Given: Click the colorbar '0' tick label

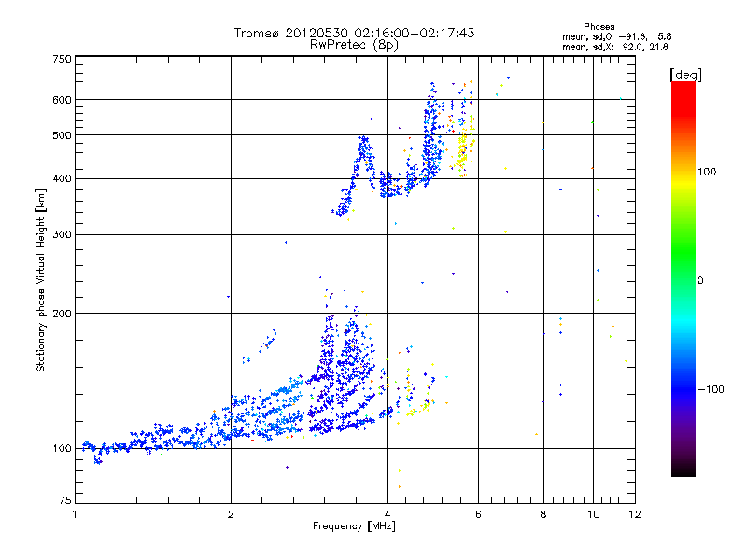Looking at the screenshot, I should 700,281.
